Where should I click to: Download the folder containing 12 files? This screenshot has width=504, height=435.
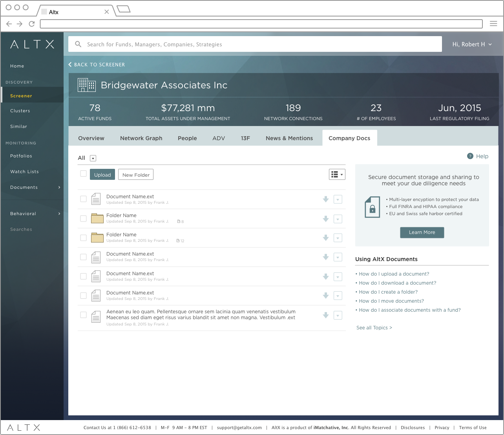326,238
